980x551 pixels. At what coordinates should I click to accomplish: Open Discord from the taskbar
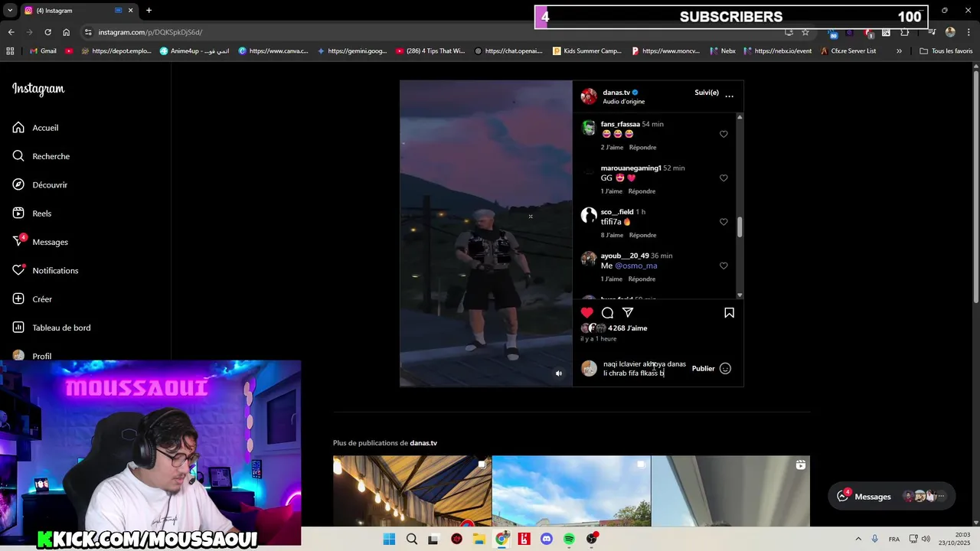click(x=547, y=539)
